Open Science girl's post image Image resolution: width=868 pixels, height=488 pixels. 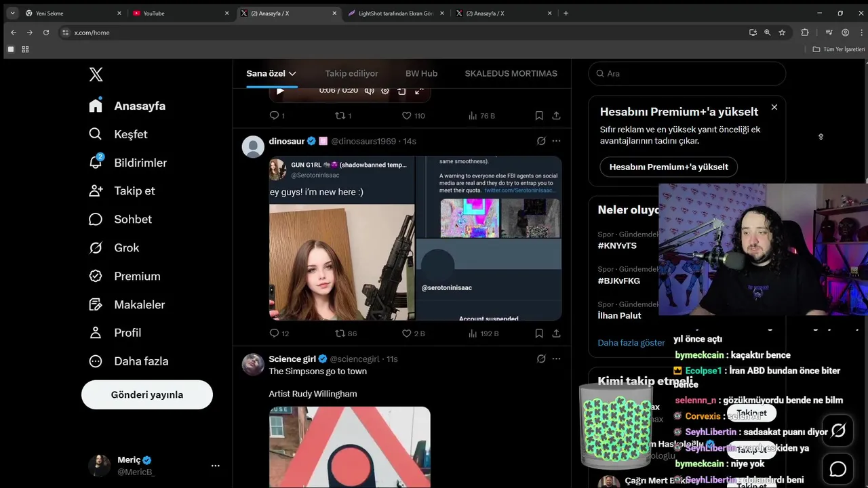click(349, 447)
